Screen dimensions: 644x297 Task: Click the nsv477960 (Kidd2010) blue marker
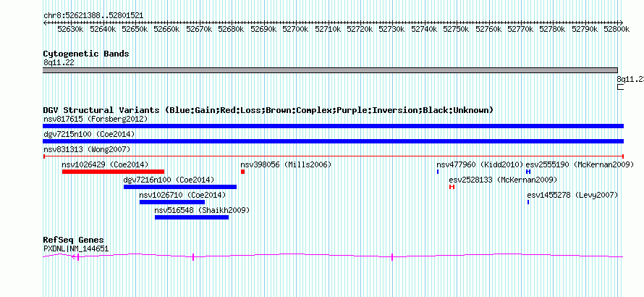pyautogui.click(x=438, y=172)
